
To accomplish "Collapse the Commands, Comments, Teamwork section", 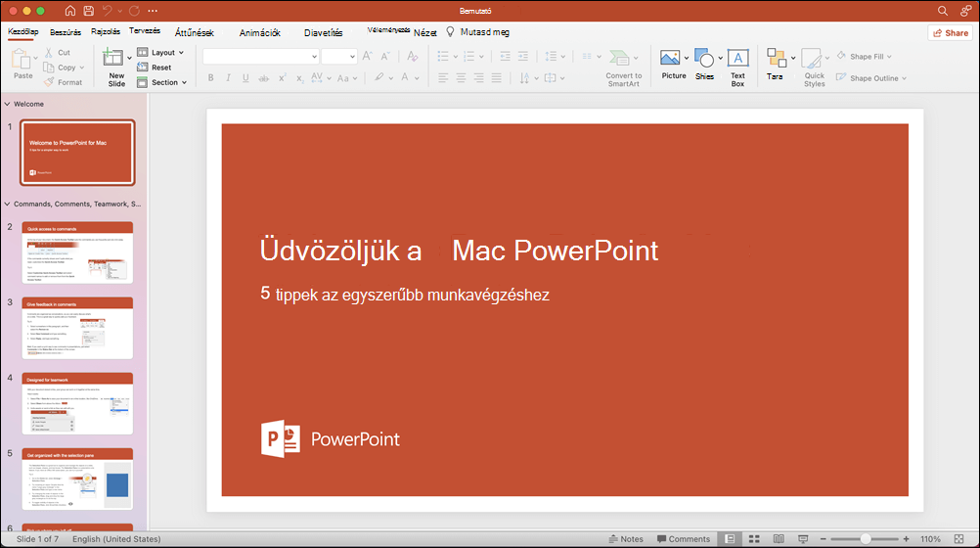I will pyautogui.click(x=7, y=204).
